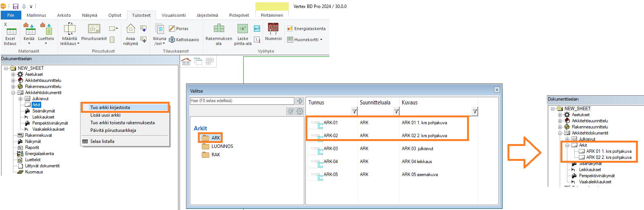
Task: Select the LUONNOS folder in the dialog
Action: tap(222, 146)
